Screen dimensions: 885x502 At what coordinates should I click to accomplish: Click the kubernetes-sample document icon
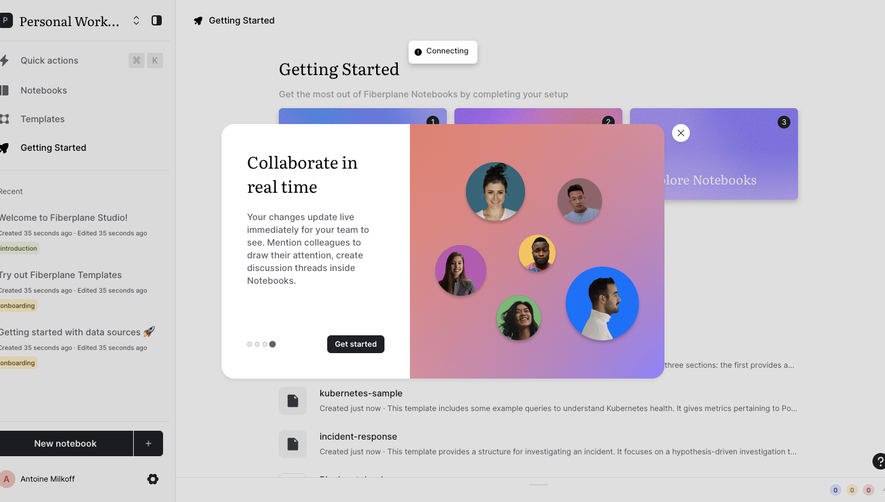pos(292,401)
